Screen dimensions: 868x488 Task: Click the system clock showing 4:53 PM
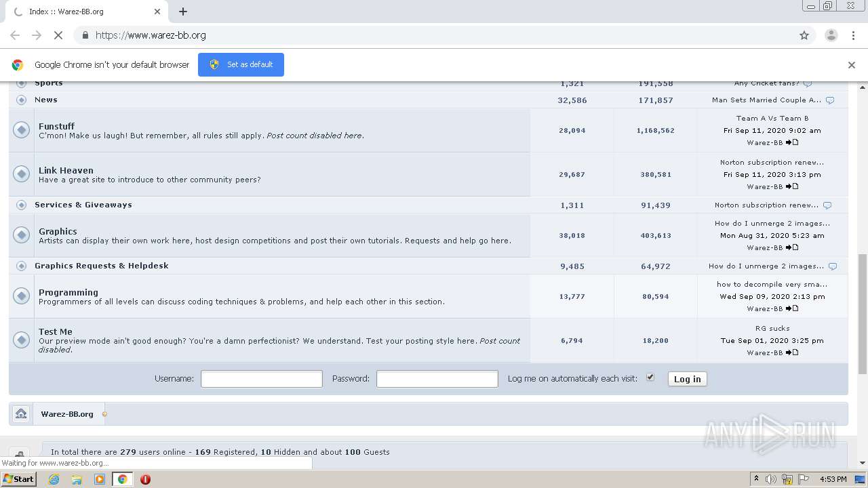coord(833,479)
